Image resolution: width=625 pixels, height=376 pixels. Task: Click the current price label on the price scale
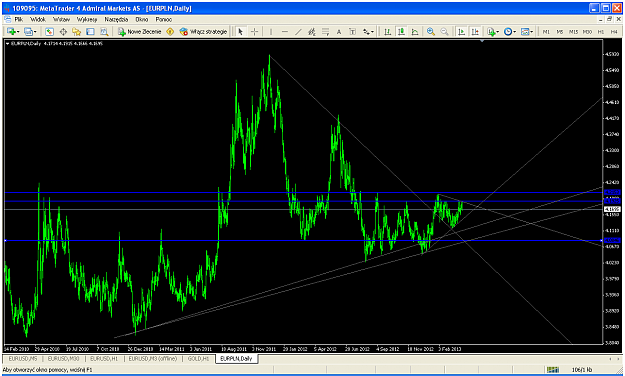pos(612,209)
